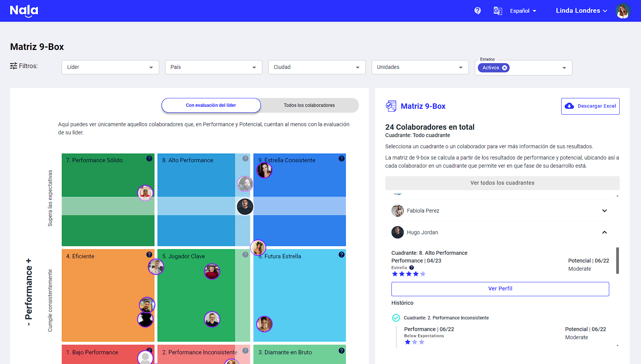
Task: Download the Excel via Descargar Excel
Action: click(590, 106)
